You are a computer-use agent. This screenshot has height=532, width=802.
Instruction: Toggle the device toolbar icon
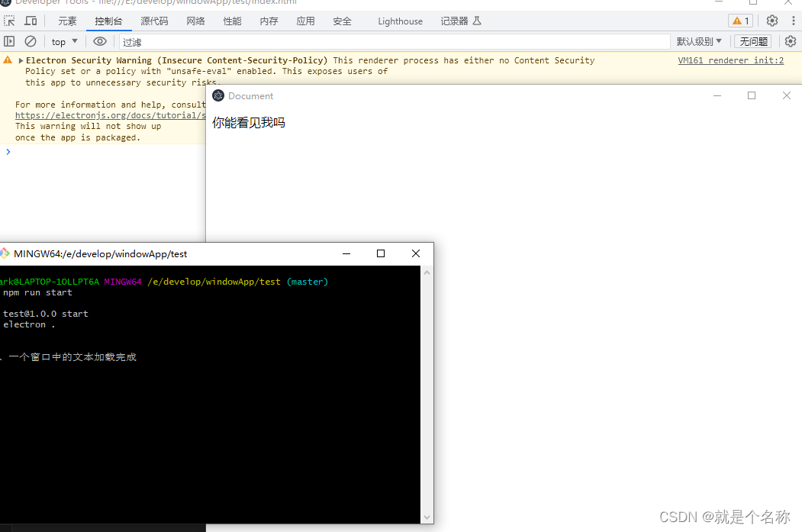[x=31, y=21]
